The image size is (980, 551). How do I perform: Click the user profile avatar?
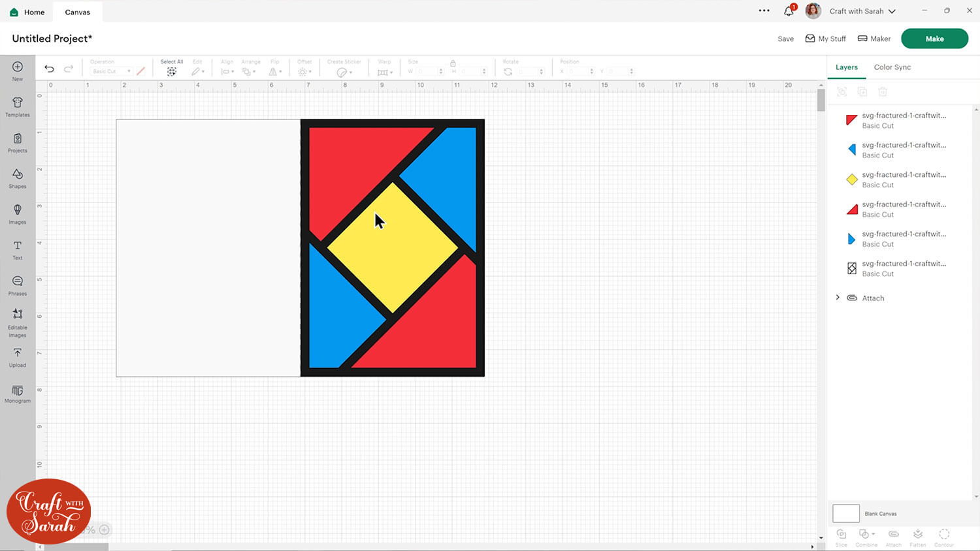(813, 11)
